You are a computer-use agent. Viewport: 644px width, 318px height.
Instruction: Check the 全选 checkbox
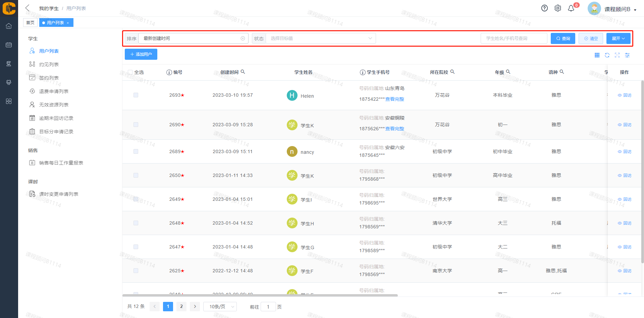[x=130, y=72]
